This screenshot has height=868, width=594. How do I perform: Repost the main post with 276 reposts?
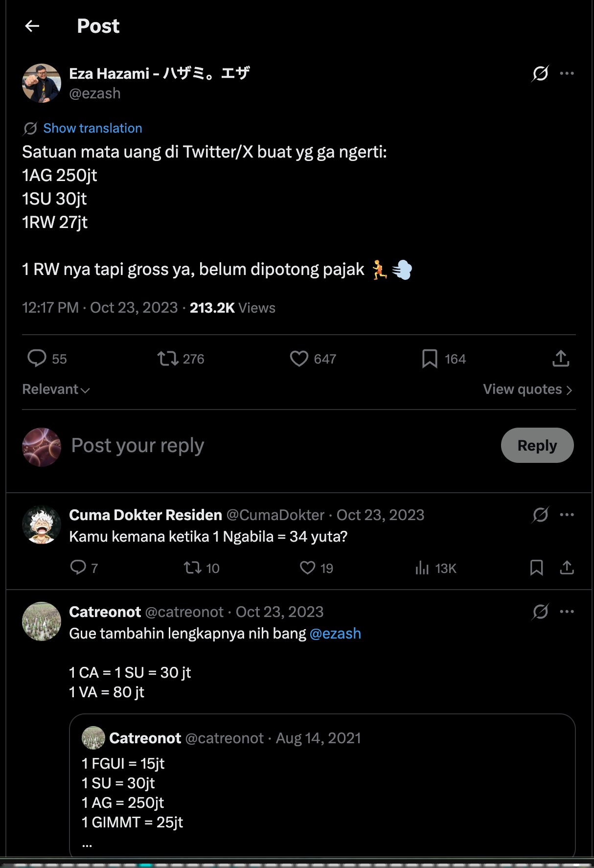coord(168,359)
